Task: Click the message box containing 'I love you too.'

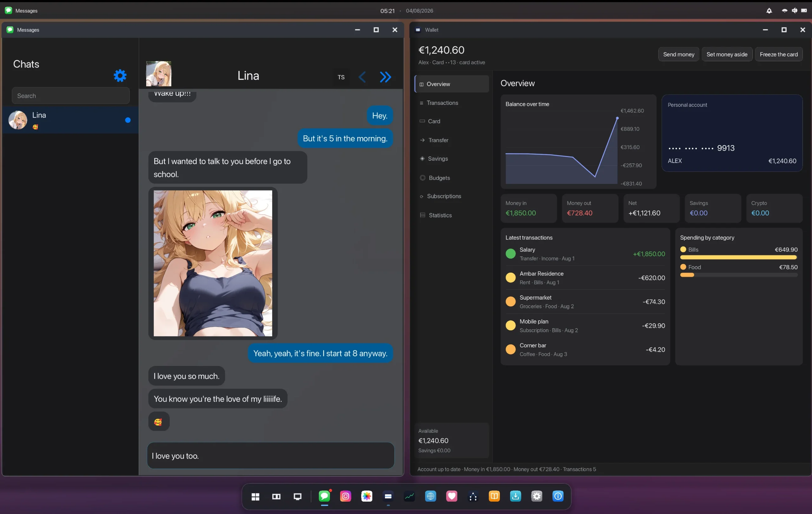Action: [271, 456]
